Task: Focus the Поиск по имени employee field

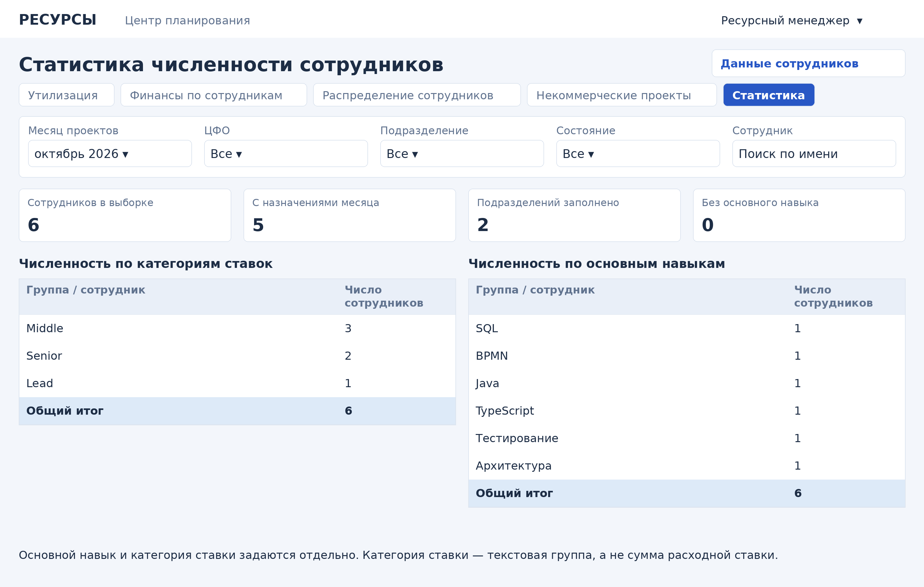Action: (814, 154)
